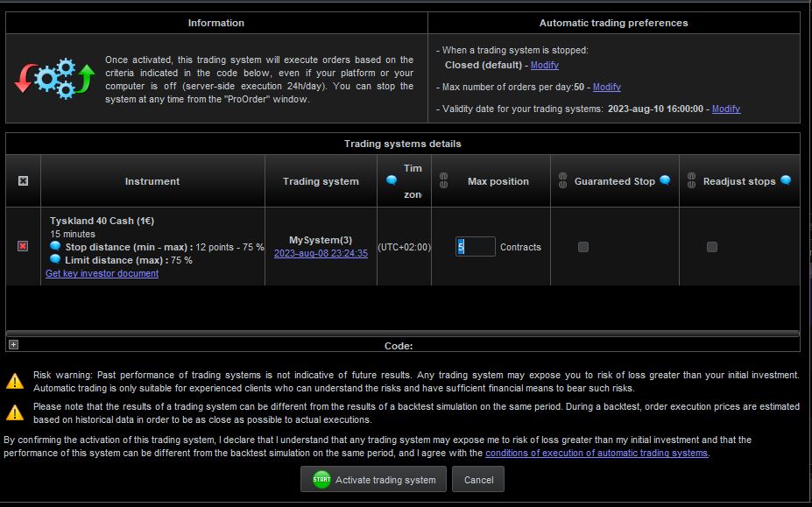Expand the Code section with plus icon
This screenshot has height=507, width=812.
[13, 344]
